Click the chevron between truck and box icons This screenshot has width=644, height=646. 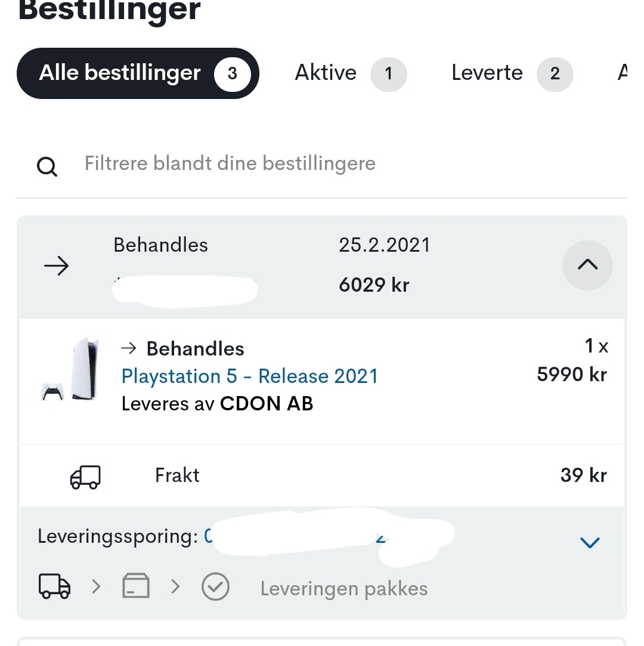click(x=97, y=586)
